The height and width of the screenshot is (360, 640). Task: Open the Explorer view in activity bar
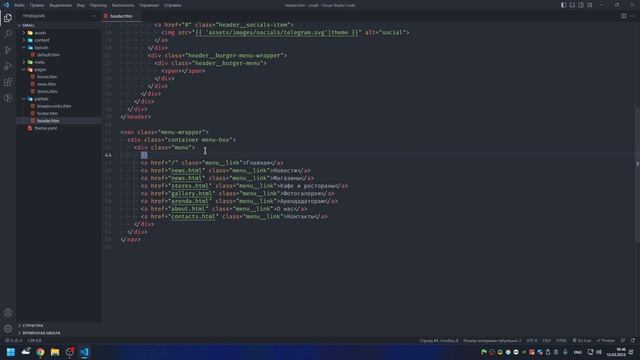(x=8, y=18)
